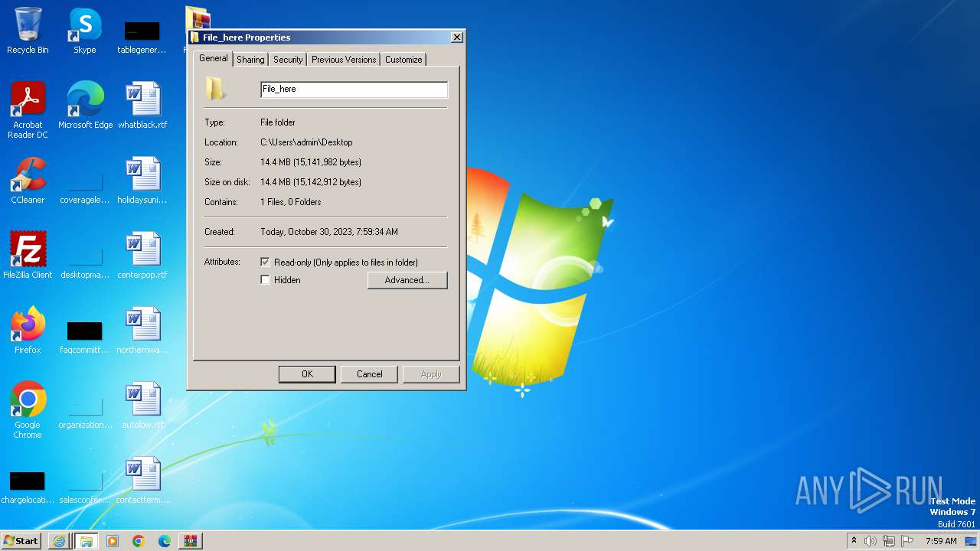Click the 'File folder' type text
Image resolution: width=980 pixels, height=551 pixels.
pyautogui.click(x=278, y=122)
